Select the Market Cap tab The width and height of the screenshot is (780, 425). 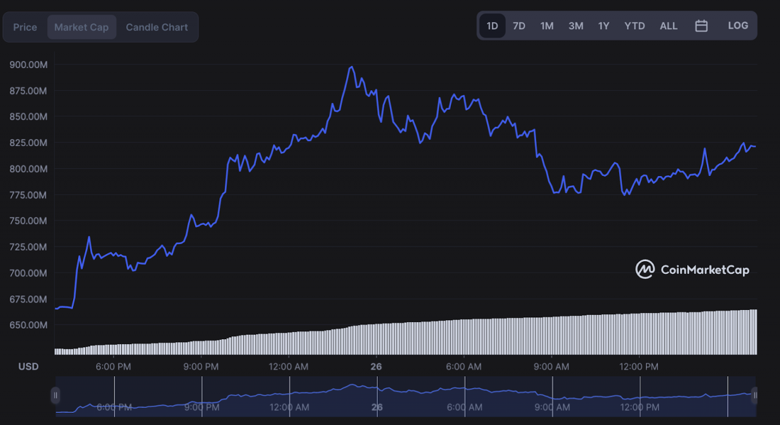(x=82, y=27)
